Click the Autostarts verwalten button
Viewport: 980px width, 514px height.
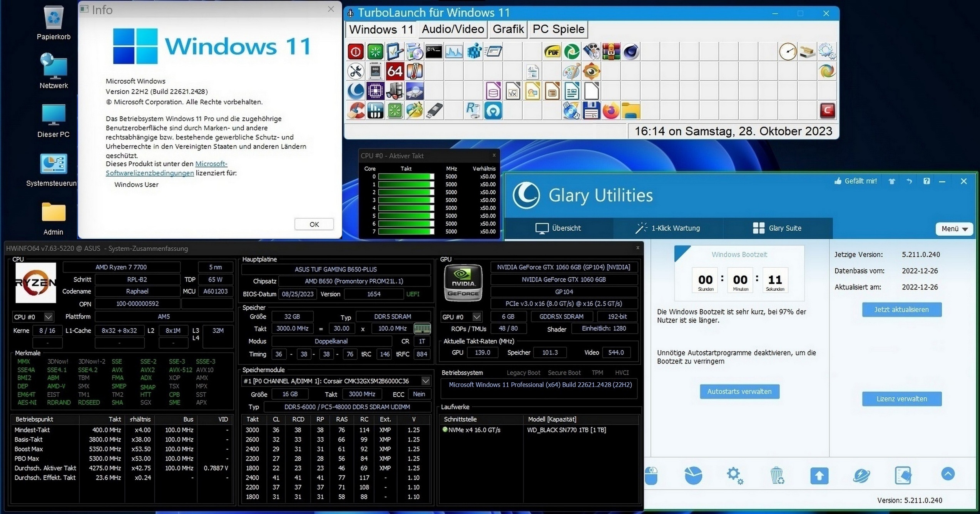[739, 391]
